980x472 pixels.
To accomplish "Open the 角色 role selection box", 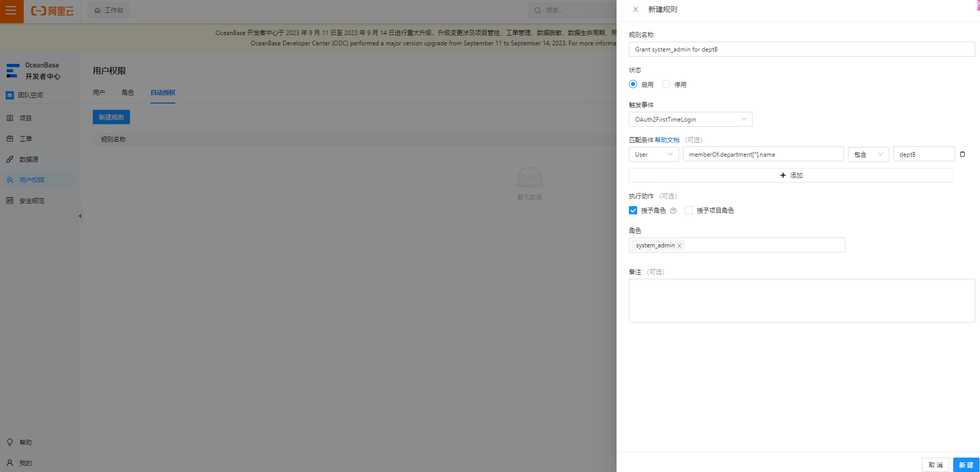I will [737, 245].
